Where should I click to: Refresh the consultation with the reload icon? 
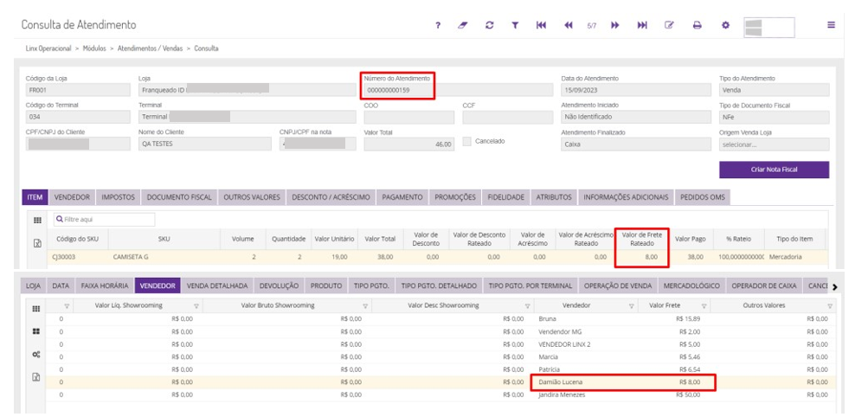[489, 26]
